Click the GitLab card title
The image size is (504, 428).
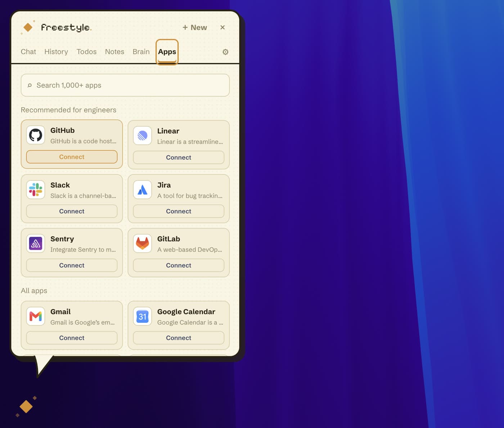pos(168,239)
